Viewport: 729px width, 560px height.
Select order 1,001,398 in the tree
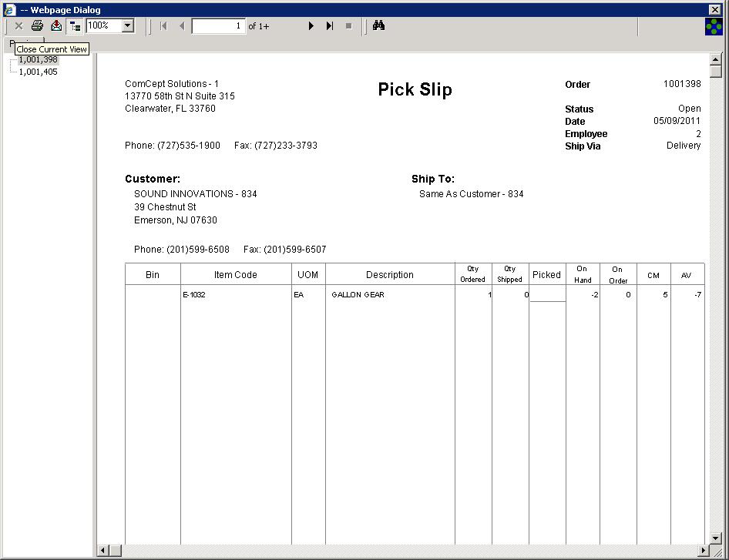click(x=38, y=59)
